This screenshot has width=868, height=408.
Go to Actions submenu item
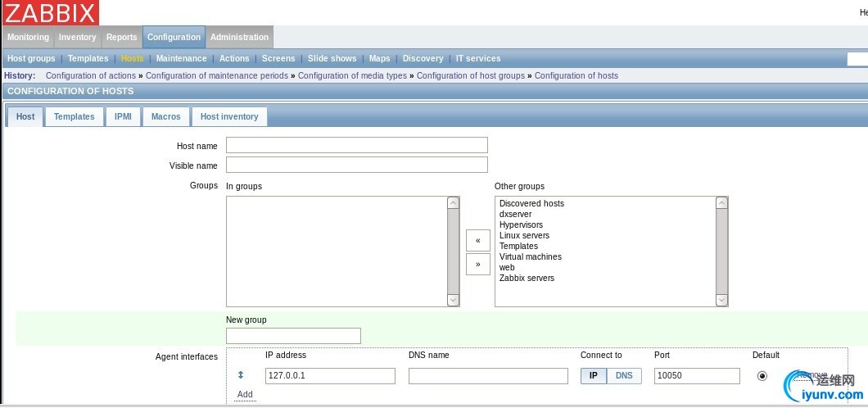pyautogui.click(x=234, y=59)
